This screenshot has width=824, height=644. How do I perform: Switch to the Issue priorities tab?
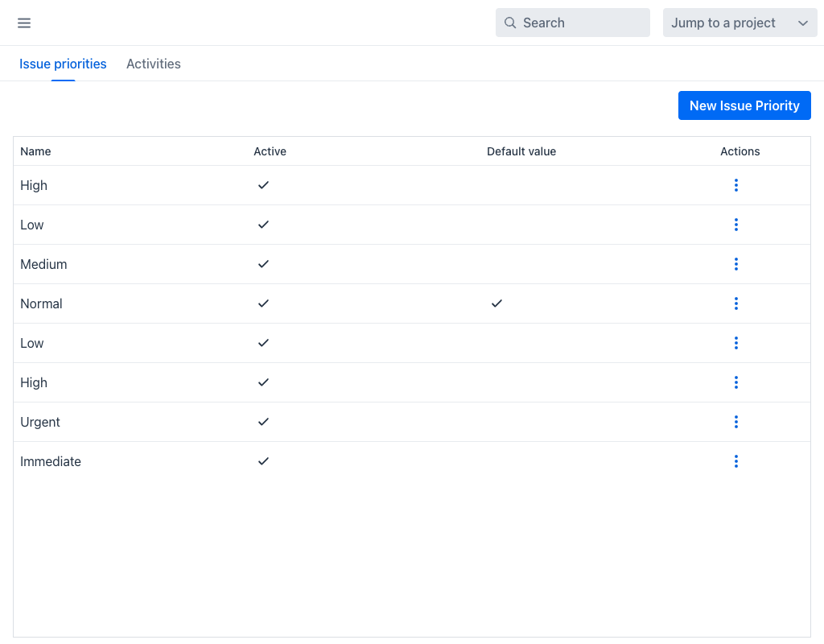pyautogui.click(x=63, y=64)
